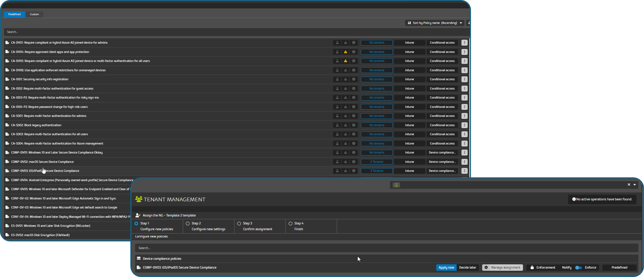Click the assign template user-check icon
The height and width of the screenshot is (277, 644).
pos(138,215)
